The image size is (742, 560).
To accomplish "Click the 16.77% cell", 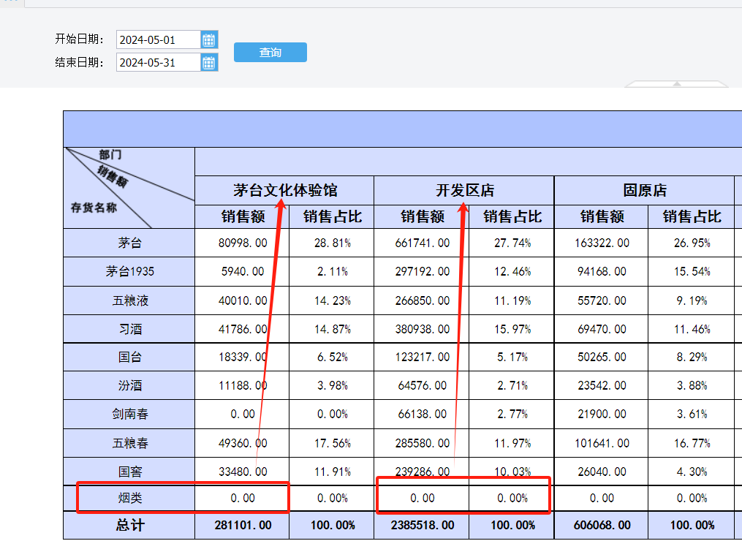I will (x=692, y=443).
